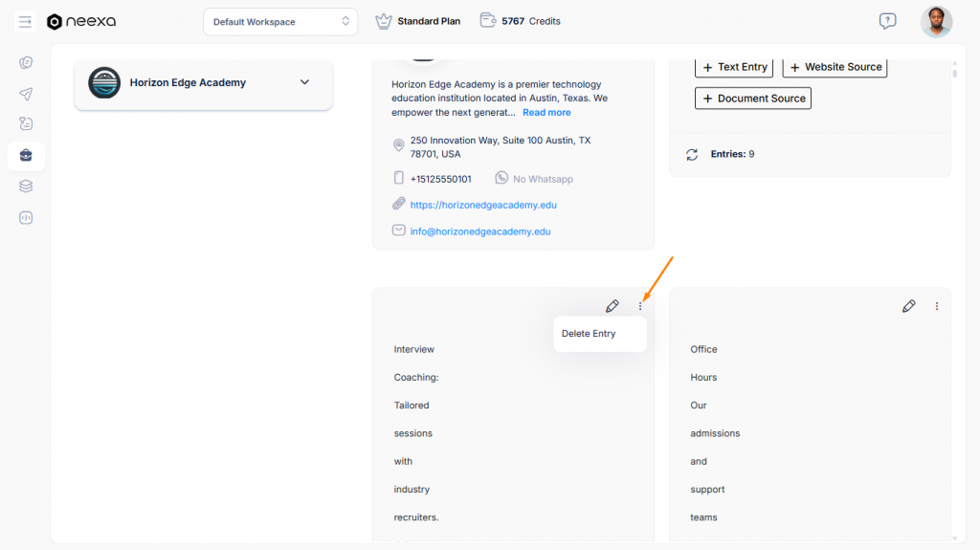Click the paper plane sidebar icon
This screenshot has width=980, height=550.
coord(26,94)
